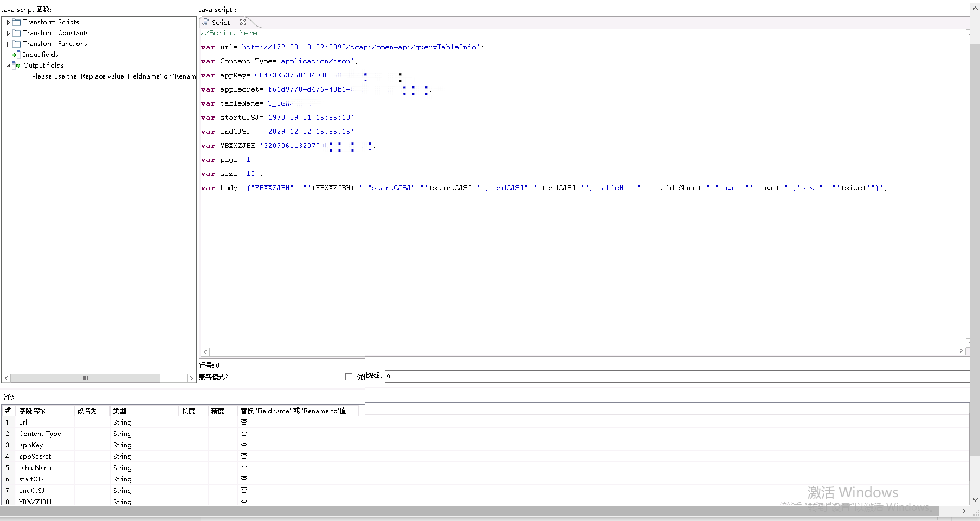Close the Script 1 tab
This screenshot has height=521, width=980.
tap(243, 22)
